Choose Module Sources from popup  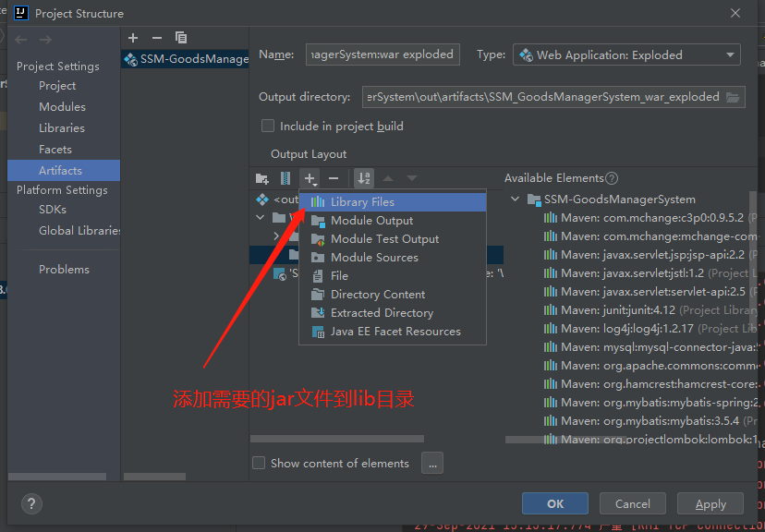coord(393,258)
